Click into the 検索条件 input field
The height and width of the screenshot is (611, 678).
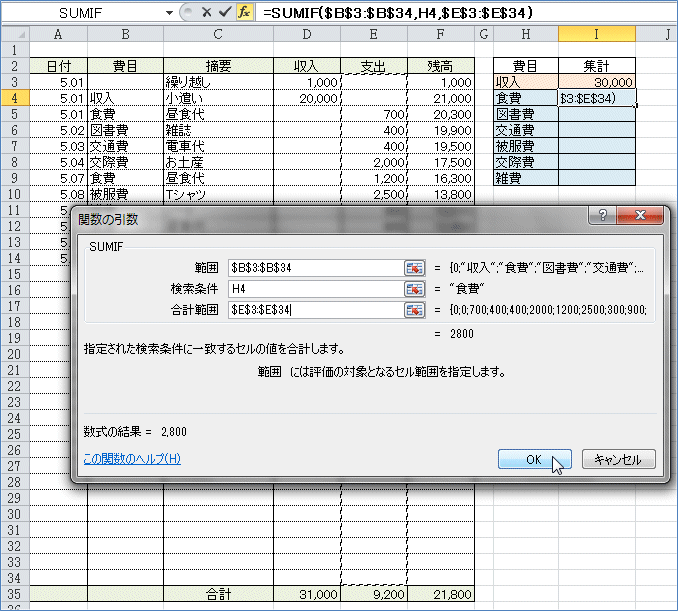pyautogui.click(x=314, y=289)
